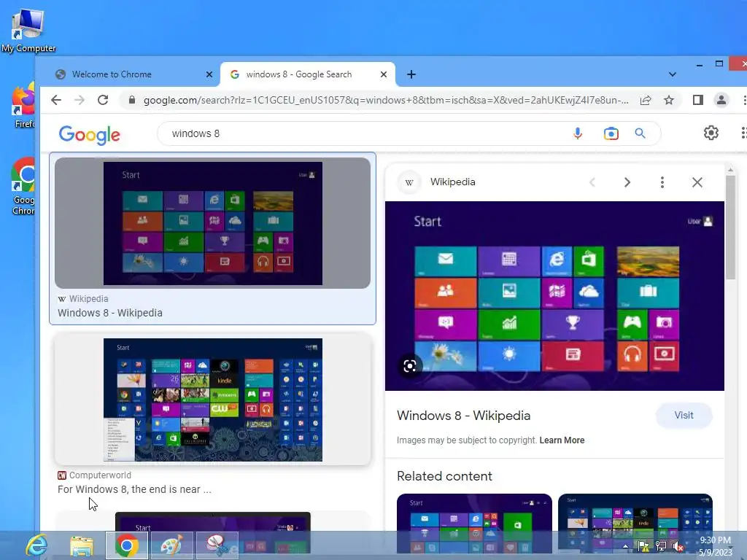The height and width of the screenshot is (560, 747).
Task: Show next image in preview panel
Action: pyautogui.click(x=627, y=182)
